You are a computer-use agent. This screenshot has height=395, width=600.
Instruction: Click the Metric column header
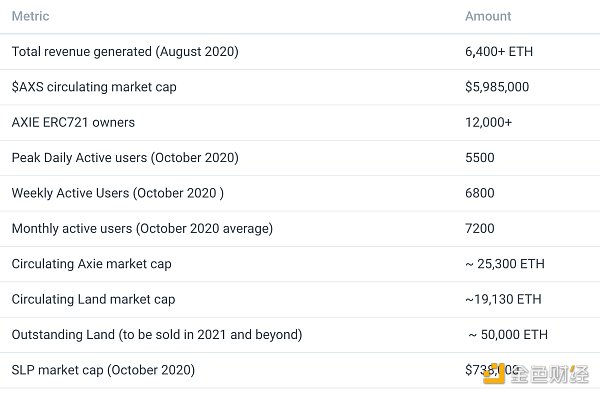(x=31, y=16)
